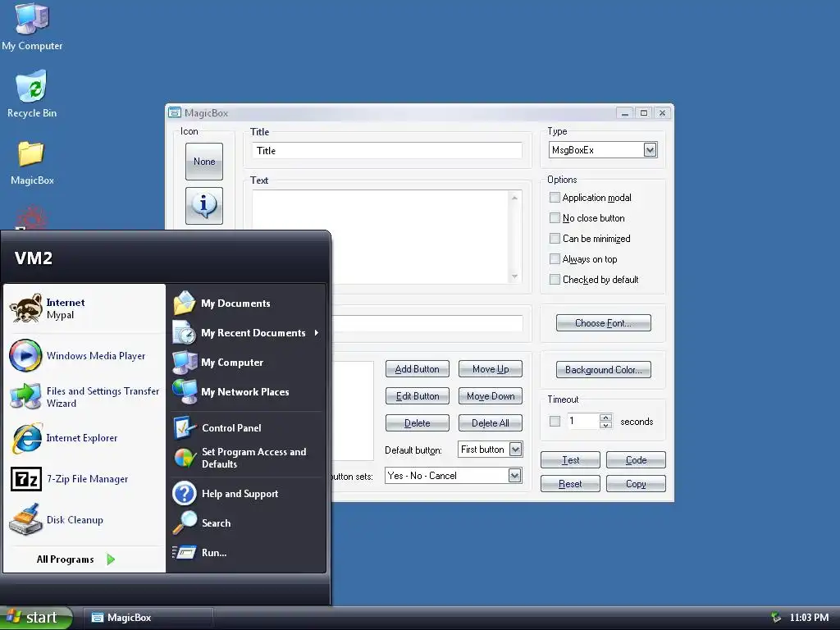Open the MagicBox folder on desktop
Viewport: 840px width, 630px height.
tap(32, 162)
